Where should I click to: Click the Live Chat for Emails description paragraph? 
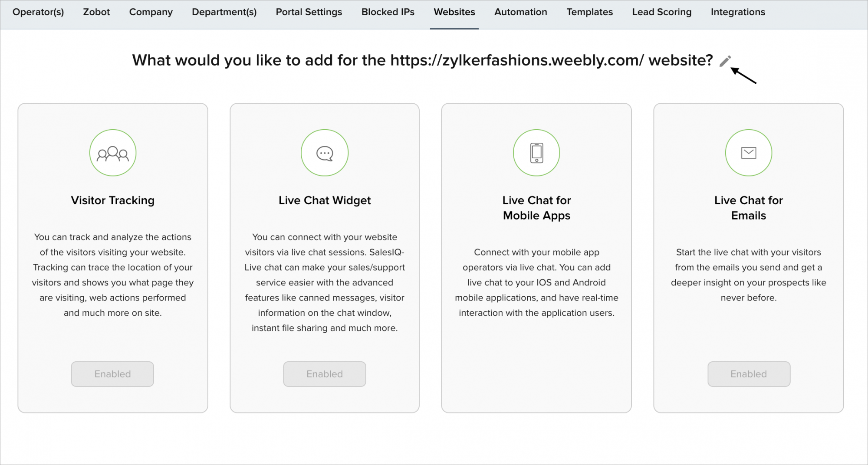point(749,275)
